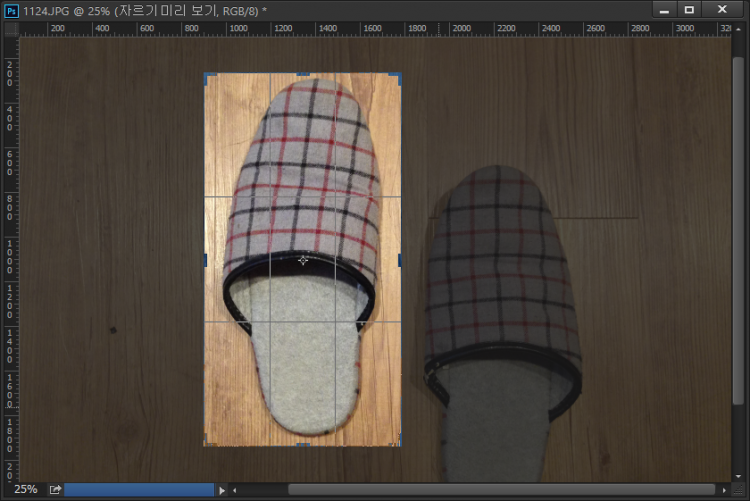This screenshot has width=750, height=501.
Task: Click the blue status bar info area
Action: pos(138,490)
